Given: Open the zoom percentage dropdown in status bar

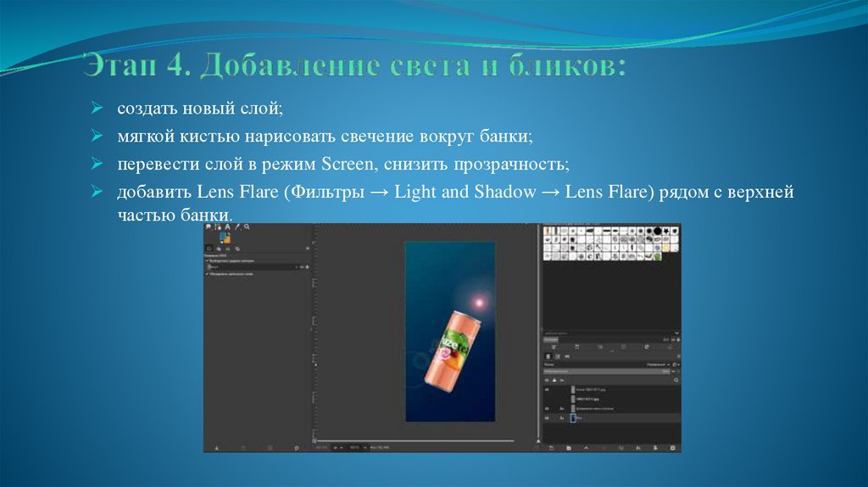Looking at the screenshot, I should (359, 447).
